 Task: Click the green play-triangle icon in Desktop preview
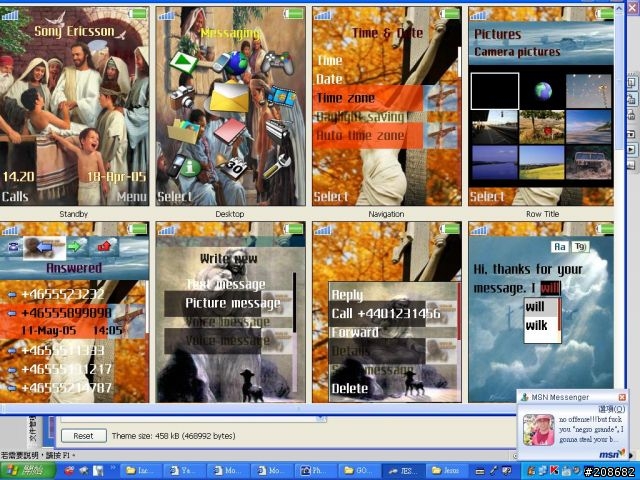click(184, 62)
